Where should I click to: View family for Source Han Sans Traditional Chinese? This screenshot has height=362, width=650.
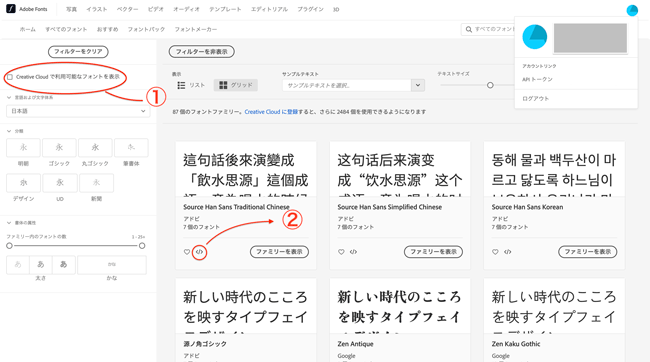pos(279,252)
